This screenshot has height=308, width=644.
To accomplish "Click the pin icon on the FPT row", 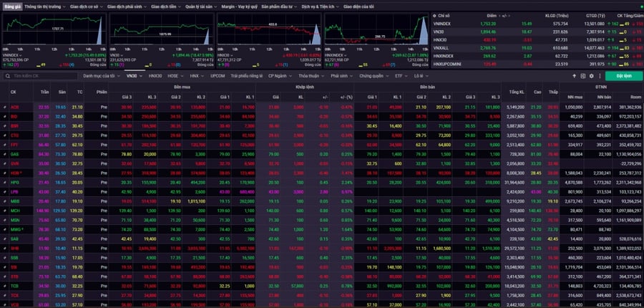I will tap(5, 145).
